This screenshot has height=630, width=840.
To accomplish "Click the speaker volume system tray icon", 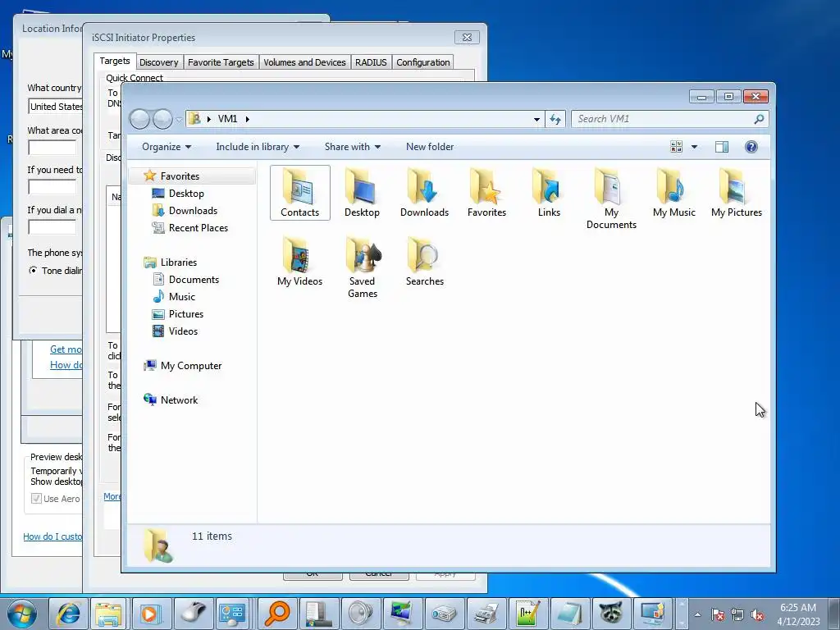I will 757,615.
